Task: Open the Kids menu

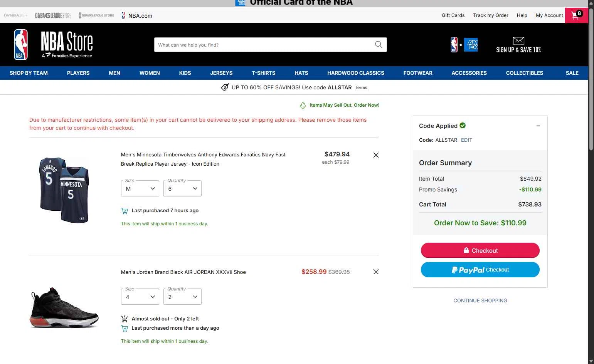Action: point(185,73)
